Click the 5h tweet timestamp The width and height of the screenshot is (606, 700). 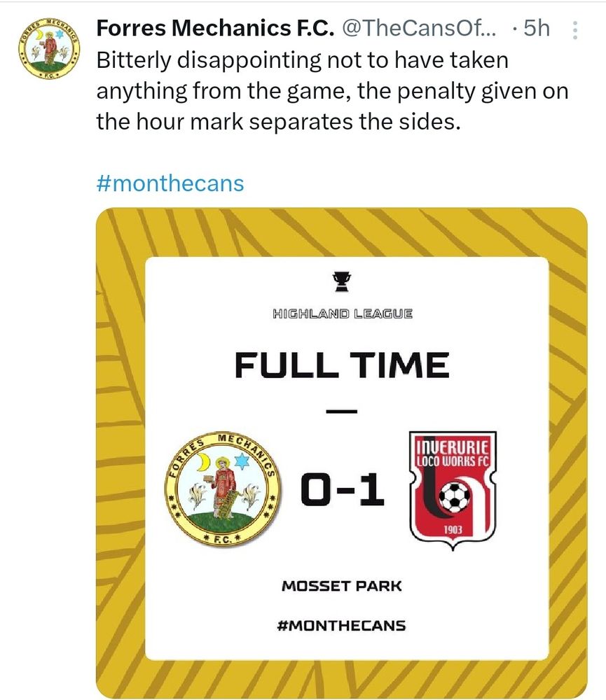click(535, 28)
